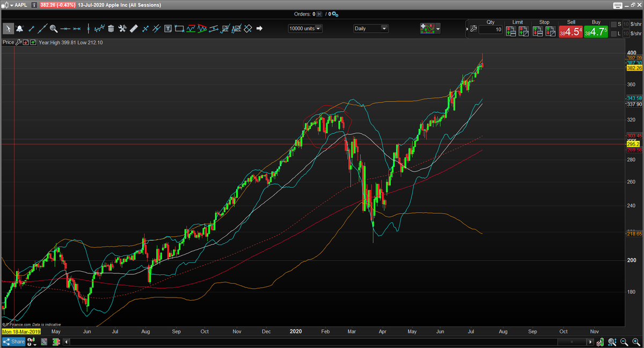Click the add indicator chart button
The width and height of the screenshot is (644, 348).
(x=427, y=29)
